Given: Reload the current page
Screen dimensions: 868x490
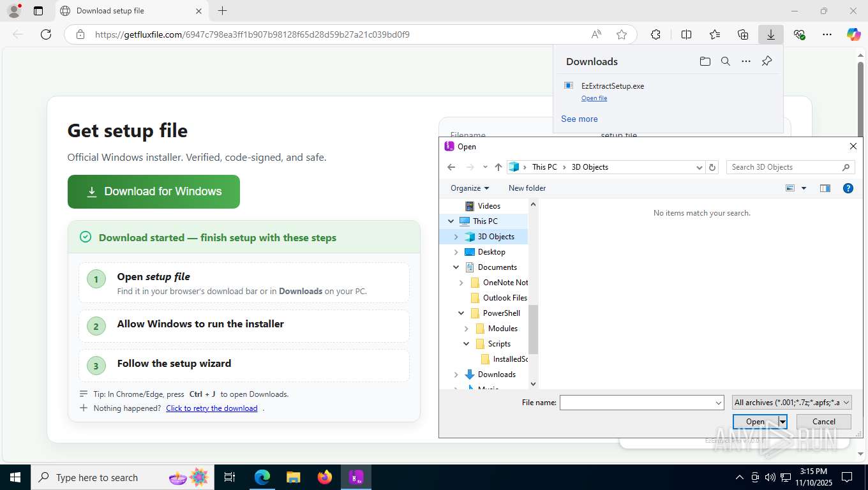Looking at the screenshot, I should click(46, 34).
